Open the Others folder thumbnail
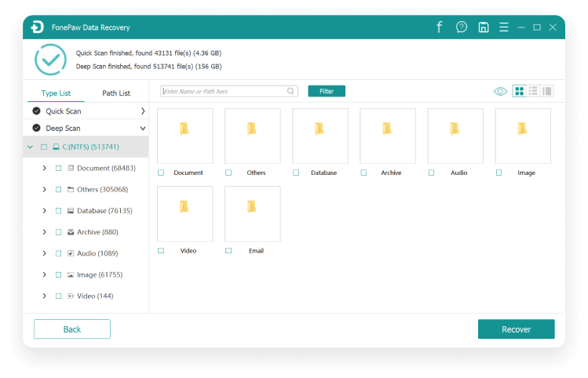This screenshot has width=588, height=378. [x=252, y=136]
